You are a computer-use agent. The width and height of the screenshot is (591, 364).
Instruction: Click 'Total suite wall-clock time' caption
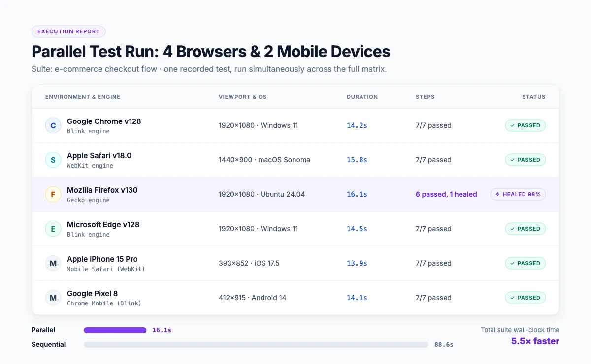520,330
